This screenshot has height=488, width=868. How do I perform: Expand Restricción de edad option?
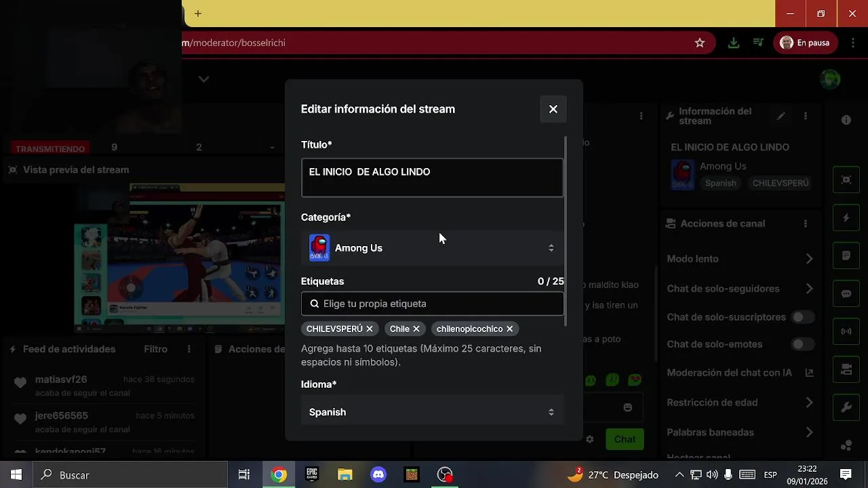tap(741, 403)
